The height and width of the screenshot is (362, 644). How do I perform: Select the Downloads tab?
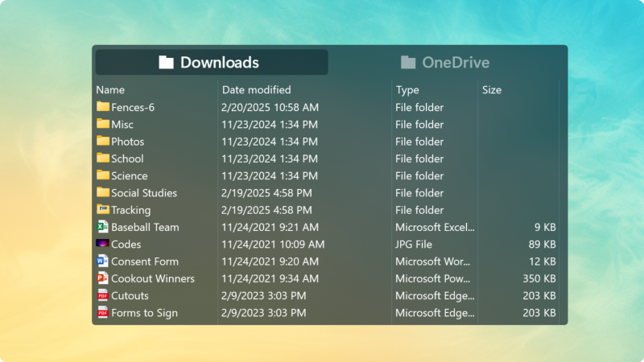tap(211, 63)
